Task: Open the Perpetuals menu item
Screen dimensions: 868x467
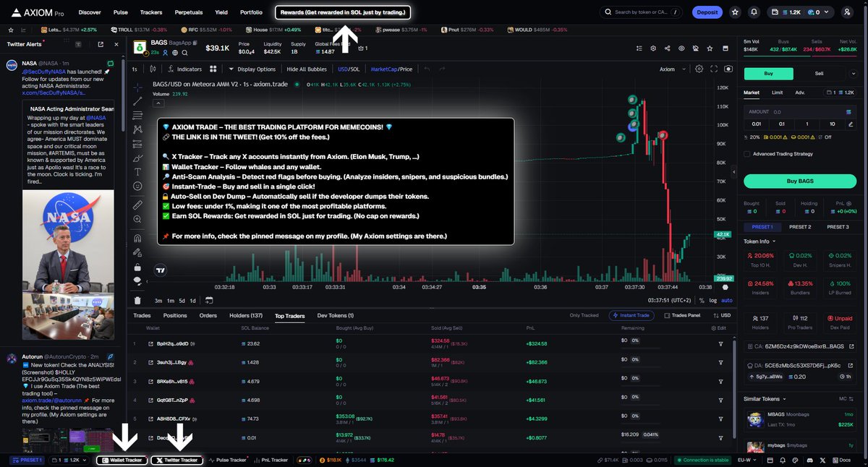Action: coord(189,12)
